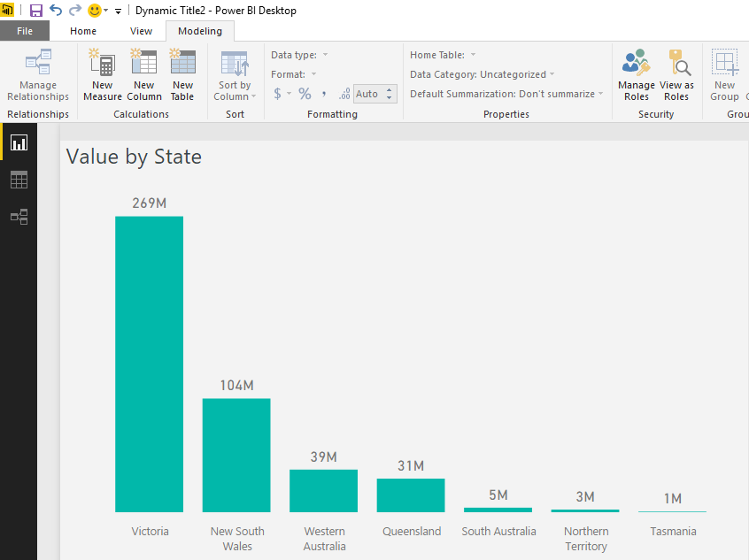The image size is (749, 560).
Task: Switch to Data view in sidebar
Action: [19, 180]
